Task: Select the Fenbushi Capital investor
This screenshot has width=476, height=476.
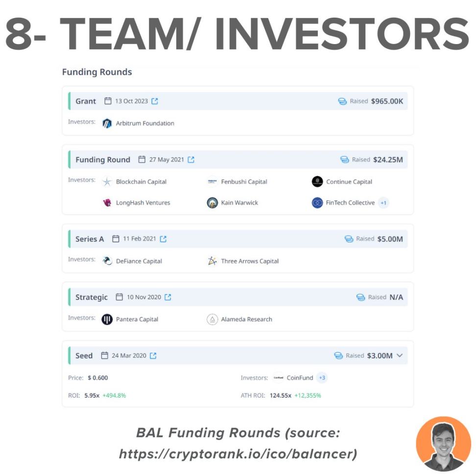Action: coord(245,182)
